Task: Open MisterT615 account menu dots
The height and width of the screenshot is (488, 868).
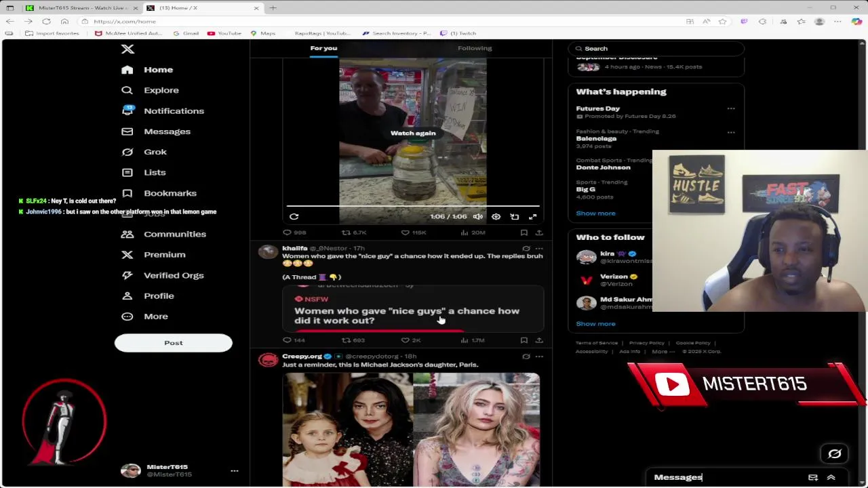Action: [x=234, y=470]
